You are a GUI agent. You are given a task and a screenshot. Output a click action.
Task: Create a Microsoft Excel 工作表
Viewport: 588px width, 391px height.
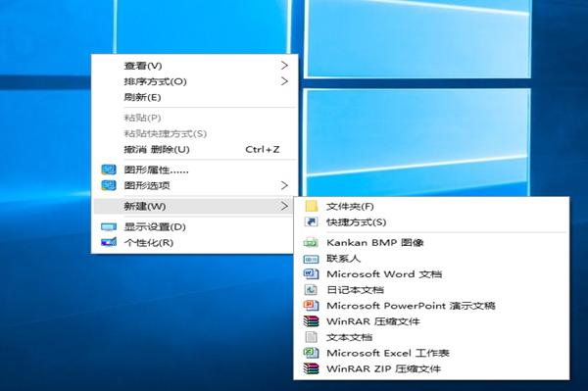431,353
